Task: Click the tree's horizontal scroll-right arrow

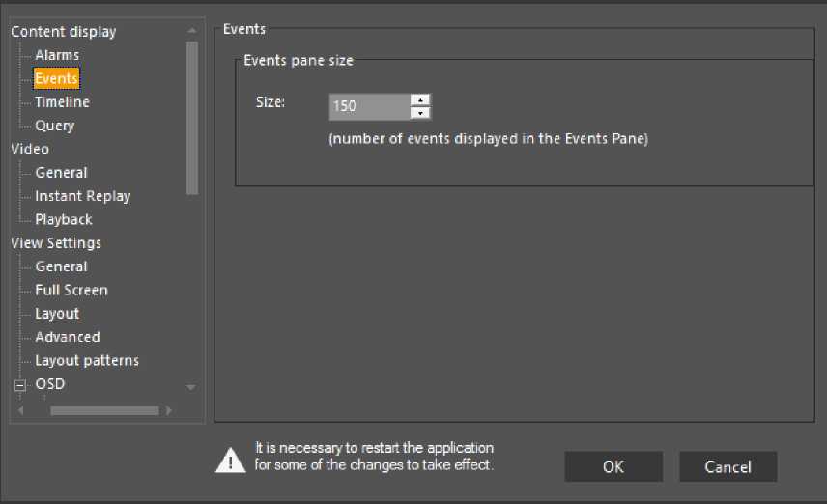Action: 169,410
